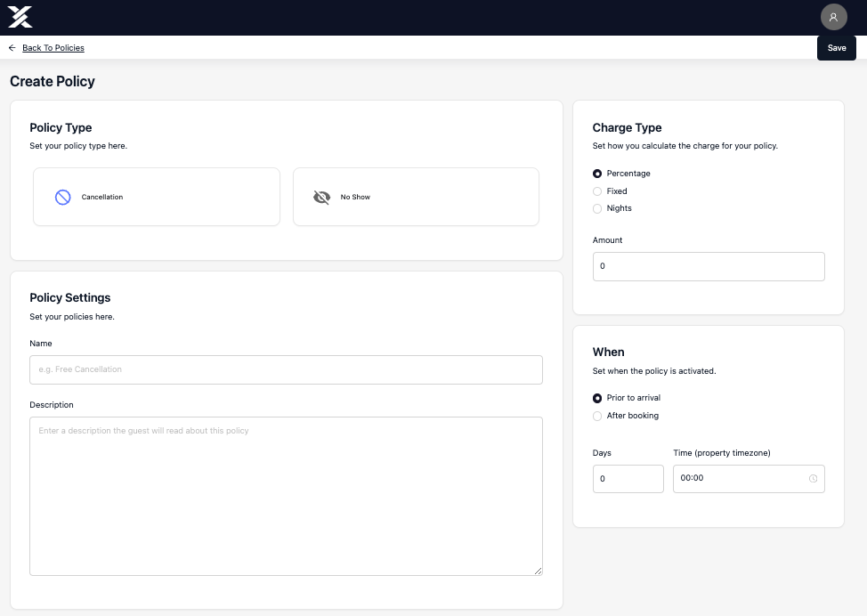
Task: Click the back arrow icon
Action: (x=12, y=48)
